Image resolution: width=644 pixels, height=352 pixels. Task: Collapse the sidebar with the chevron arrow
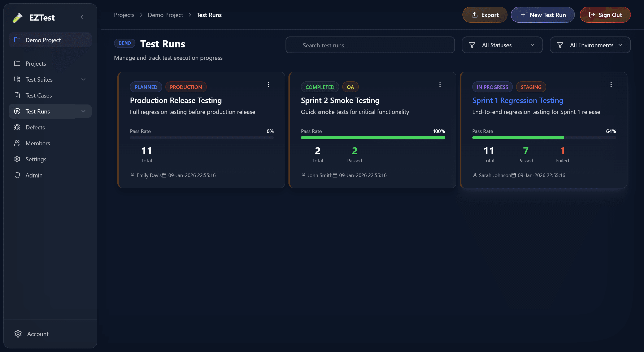pyautogui.click(x=82, y=17)
